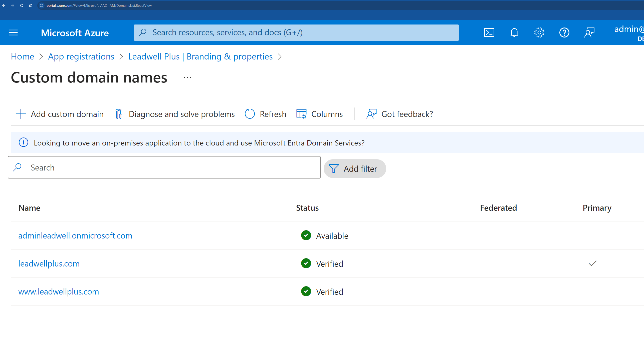Open the leadwellplus.com domain

coord(49,263)
